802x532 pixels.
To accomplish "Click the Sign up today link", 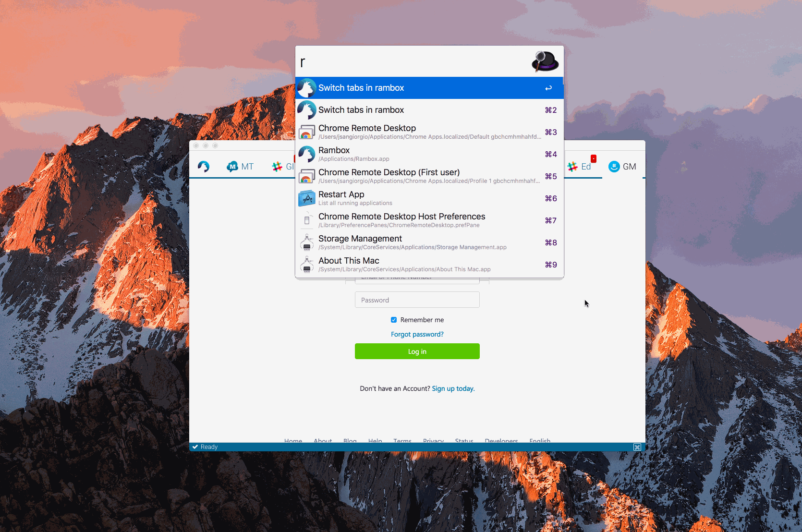I will pyautogui.click(x=453, y=388).
